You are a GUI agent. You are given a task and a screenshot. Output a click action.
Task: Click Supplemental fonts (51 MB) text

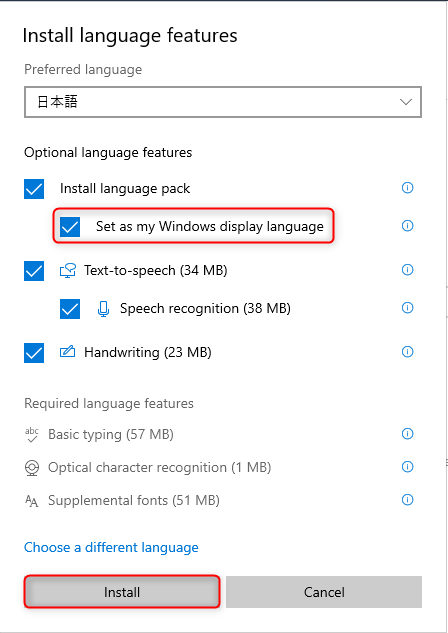pyautogui.click(x=134, y=501)
